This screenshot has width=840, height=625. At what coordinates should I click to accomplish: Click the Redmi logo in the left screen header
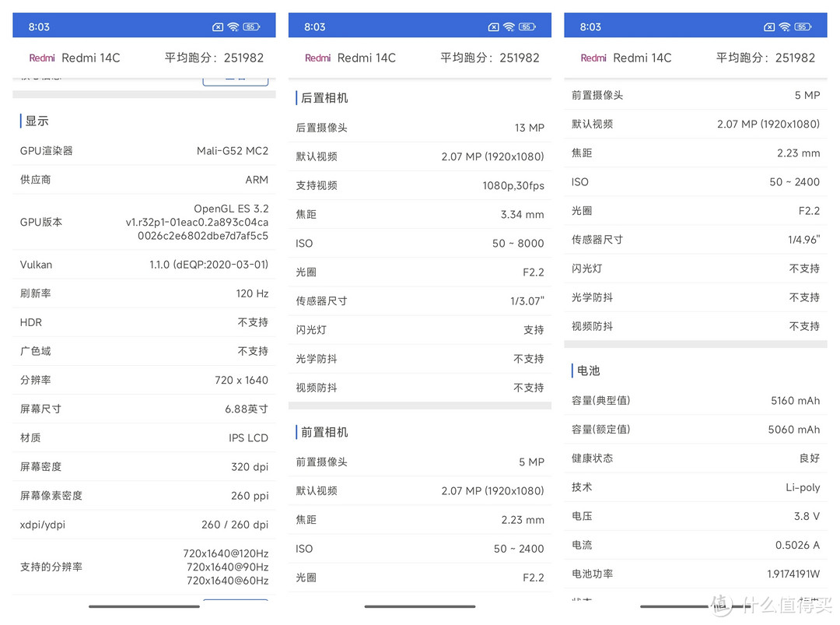coord(42,58)
